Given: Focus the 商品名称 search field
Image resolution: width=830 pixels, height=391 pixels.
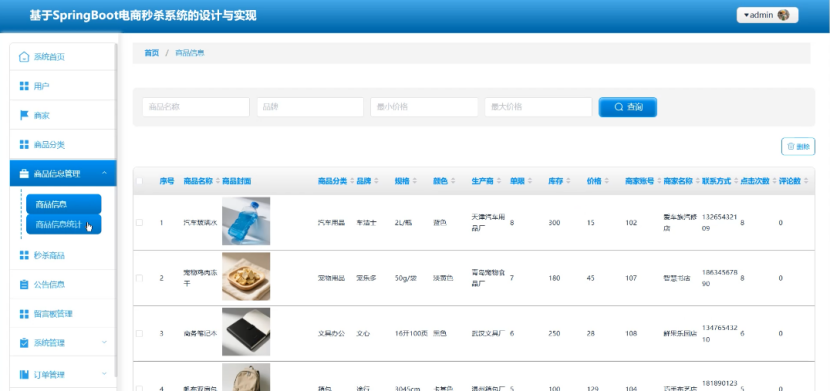Looking at the screenshot, I should coord(196,107).
